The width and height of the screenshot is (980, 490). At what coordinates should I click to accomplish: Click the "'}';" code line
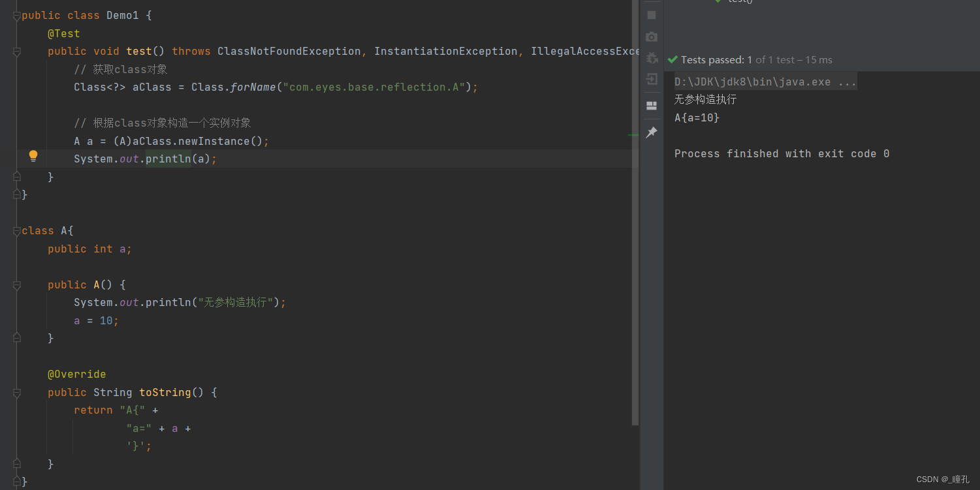point(138,446)
